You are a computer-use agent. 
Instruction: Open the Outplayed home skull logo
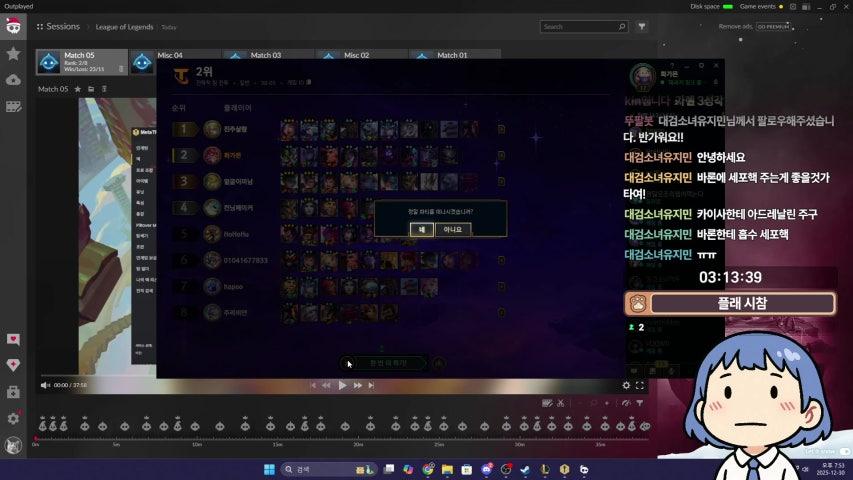13,26
